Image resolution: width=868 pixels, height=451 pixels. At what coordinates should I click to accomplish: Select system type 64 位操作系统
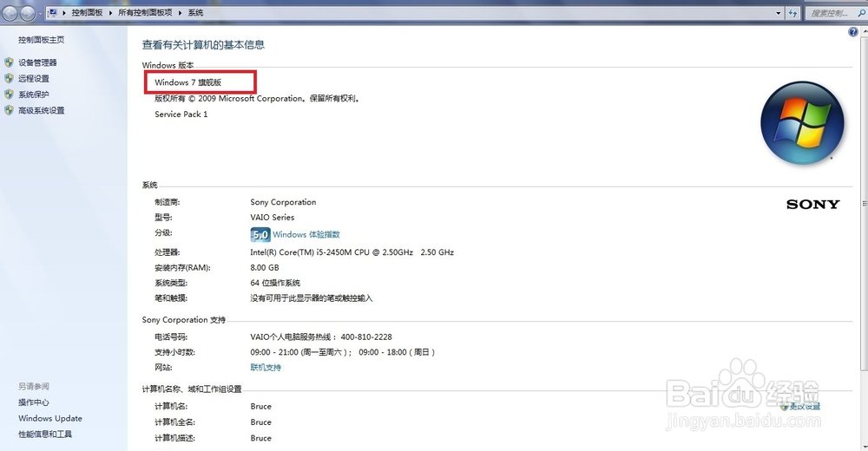(275, 283)
